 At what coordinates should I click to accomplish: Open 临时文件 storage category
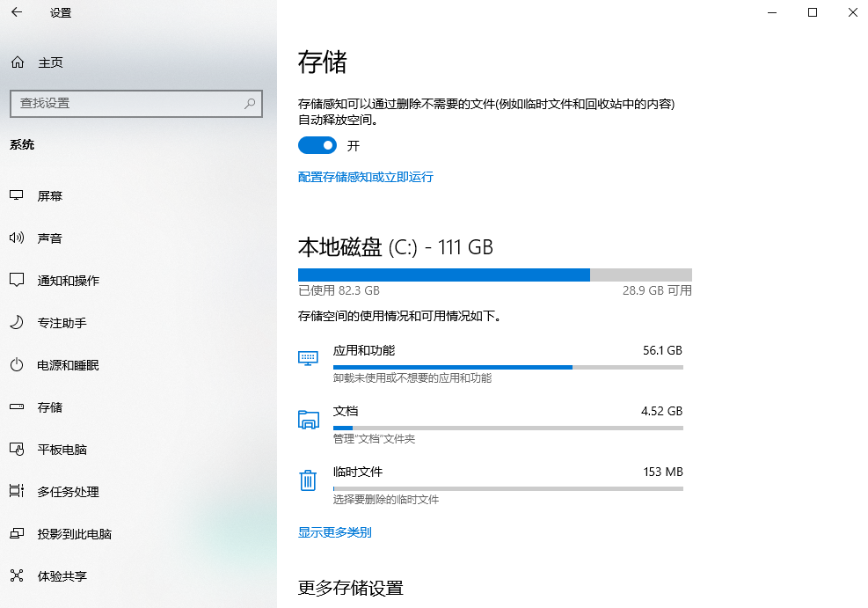[x=491, y=486]
